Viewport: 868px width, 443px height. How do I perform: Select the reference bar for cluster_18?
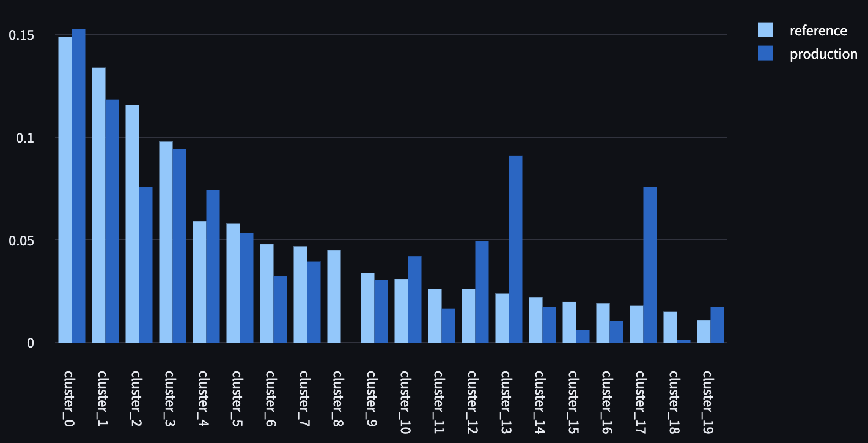(x=670, y=327)
